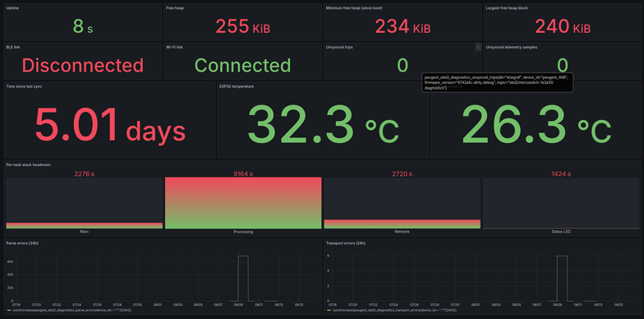Open the Unsynced trips panel menu icon

coord(478,48)
